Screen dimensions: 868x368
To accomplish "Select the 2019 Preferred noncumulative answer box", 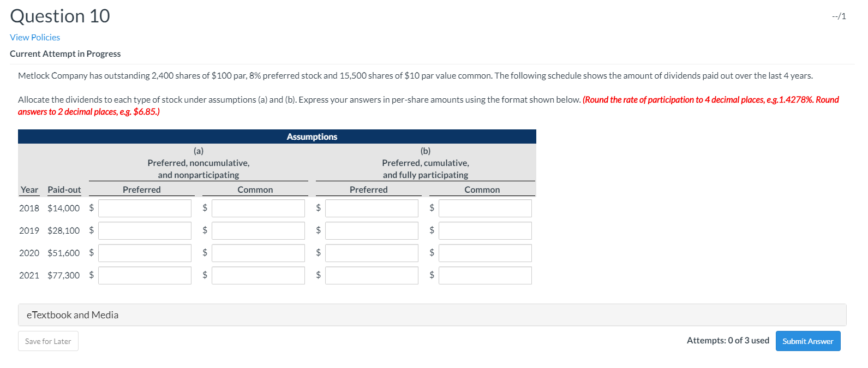I will (x=144, y=230).
